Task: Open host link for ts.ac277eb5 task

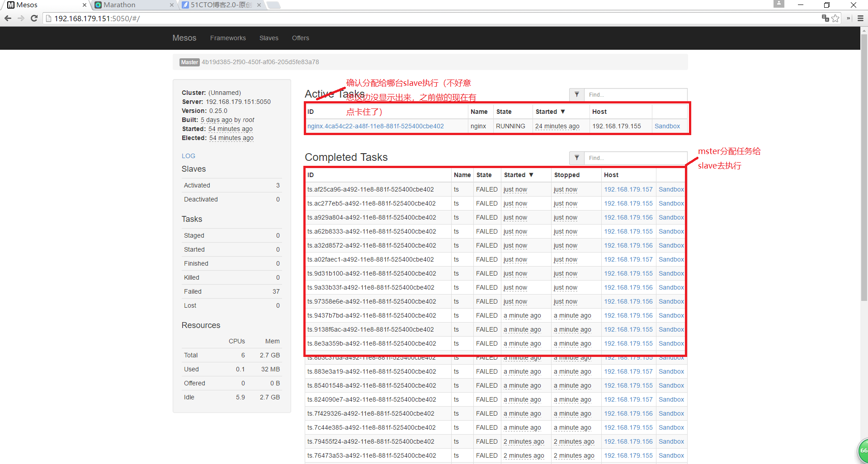Action: point(628,203)
